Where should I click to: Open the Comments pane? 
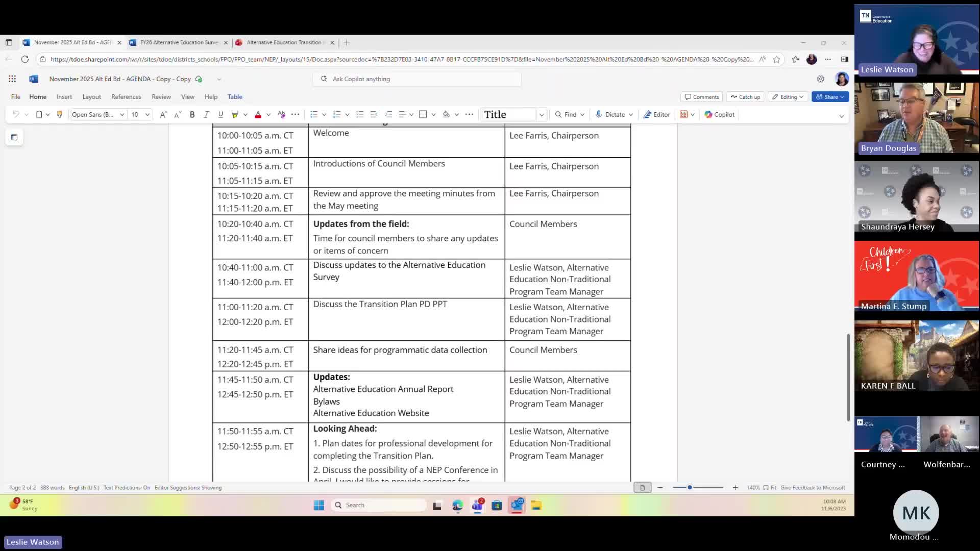pyautogui.click(x=701, y=96)
